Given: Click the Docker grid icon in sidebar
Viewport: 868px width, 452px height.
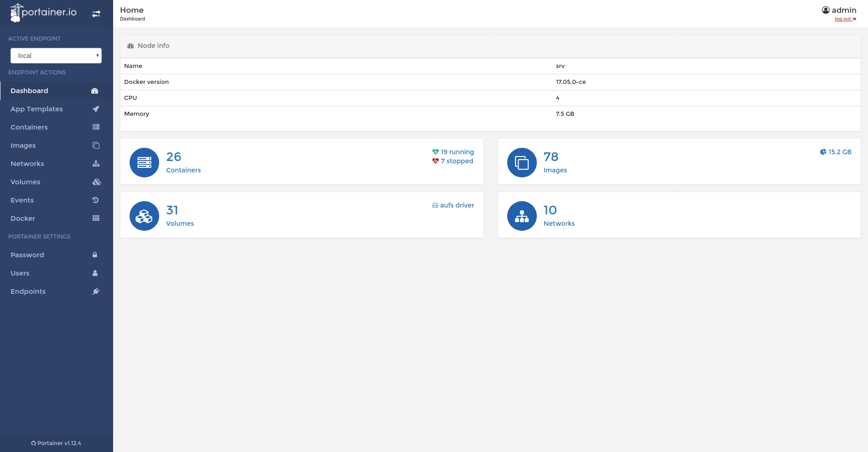Looking at the screenshot, I should click(x=96, y=218).
